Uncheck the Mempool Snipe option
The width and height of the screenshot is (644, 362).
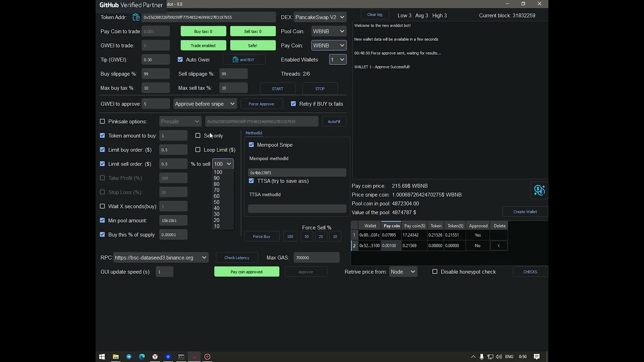(x=251, y=145)
